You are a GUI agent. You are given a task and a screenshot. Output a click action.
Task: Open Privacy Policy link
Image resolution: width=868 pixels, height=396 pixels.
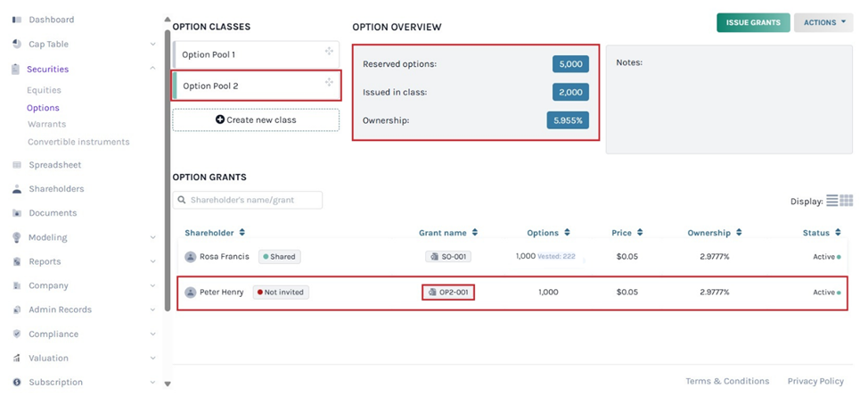(x=815, y=381)
